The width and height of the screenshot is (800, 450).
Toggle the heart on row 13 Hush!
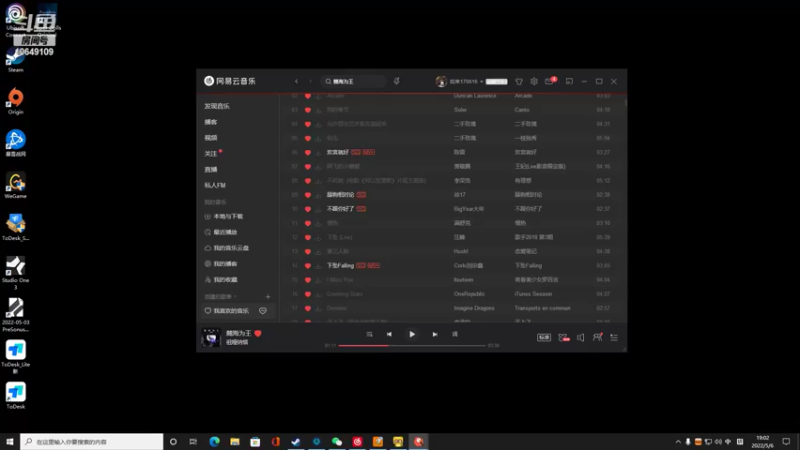point(308,252)
